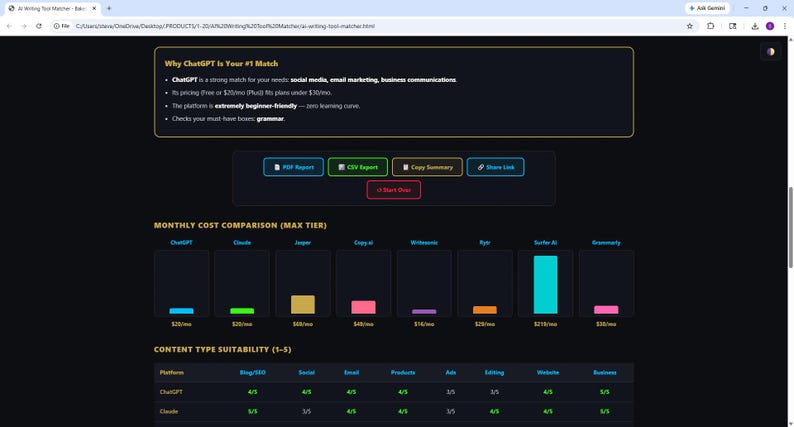Reload the current page
Viewport: 794px width, 427px height.
pyautogui.click(x=38, y=26)
